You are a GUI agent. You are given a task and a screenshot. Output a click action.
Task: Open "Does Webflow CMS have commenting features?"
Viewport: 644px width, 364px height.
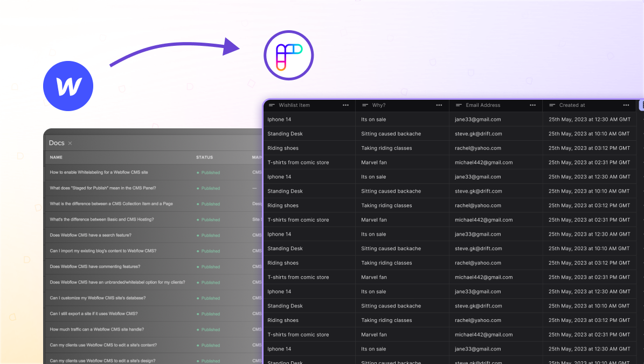point(95,266)
